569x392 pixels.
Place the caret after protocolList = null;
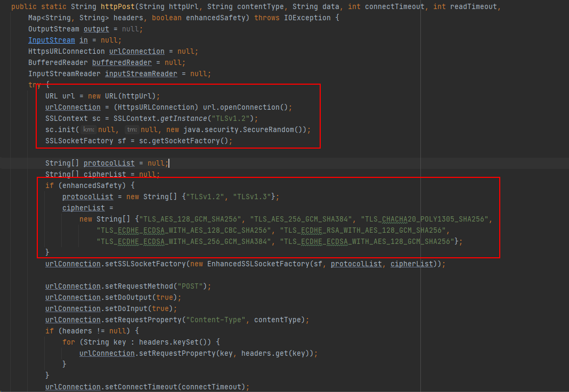click(169, 163)
